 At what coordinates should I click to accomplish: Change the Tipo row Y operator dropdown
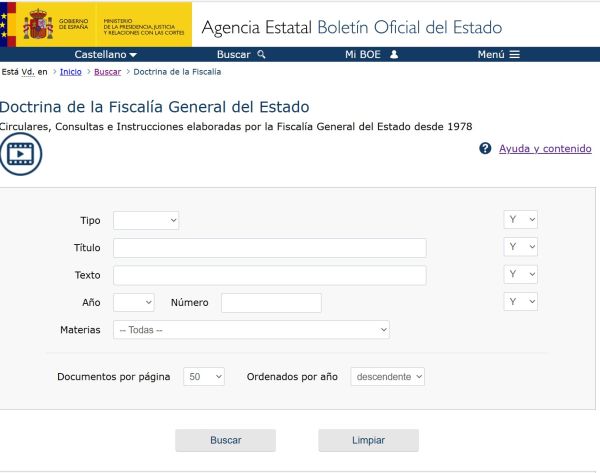[520, 220]
